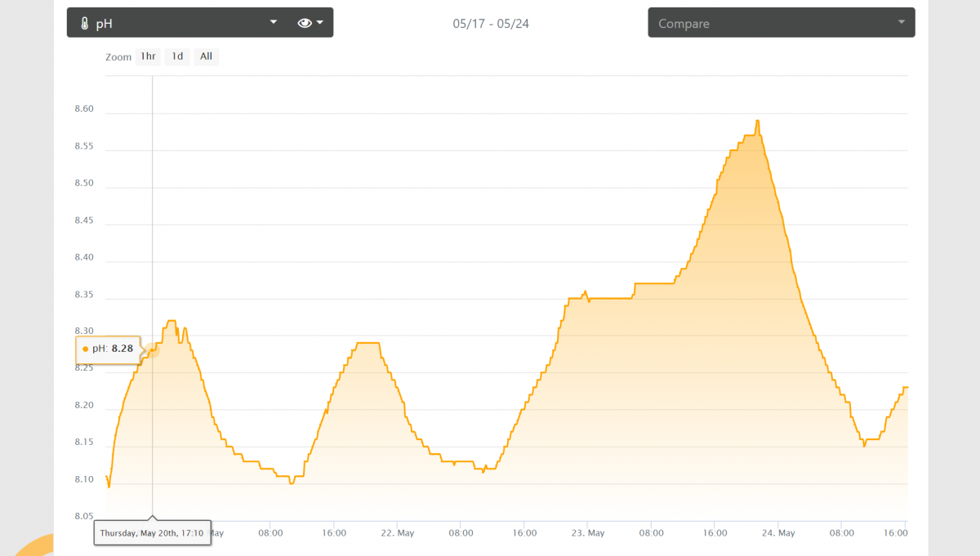Viewport: 980px width, 556px height.
Task: Click the 8.35 y-axis label
Action: point(84,294)
